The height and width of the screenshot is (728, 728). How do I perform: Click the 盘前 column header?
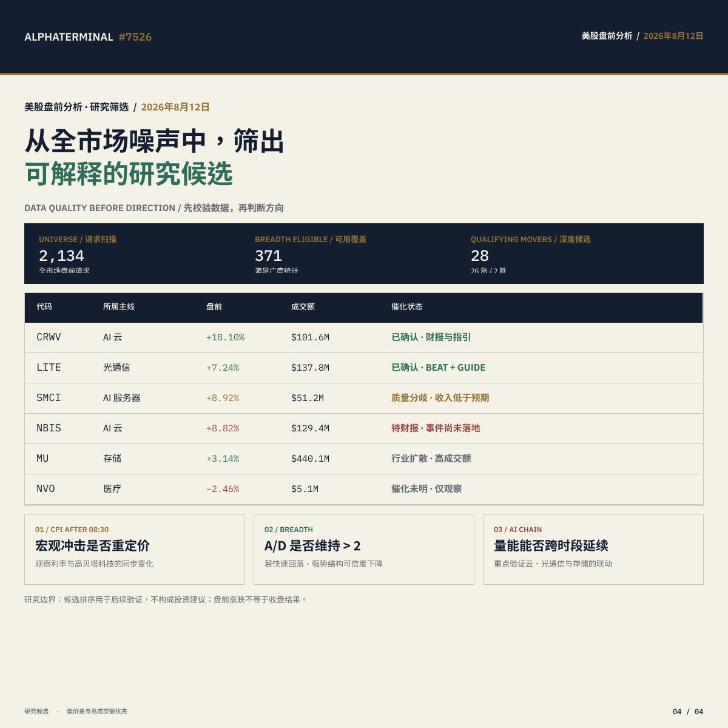tap(214, 307)
